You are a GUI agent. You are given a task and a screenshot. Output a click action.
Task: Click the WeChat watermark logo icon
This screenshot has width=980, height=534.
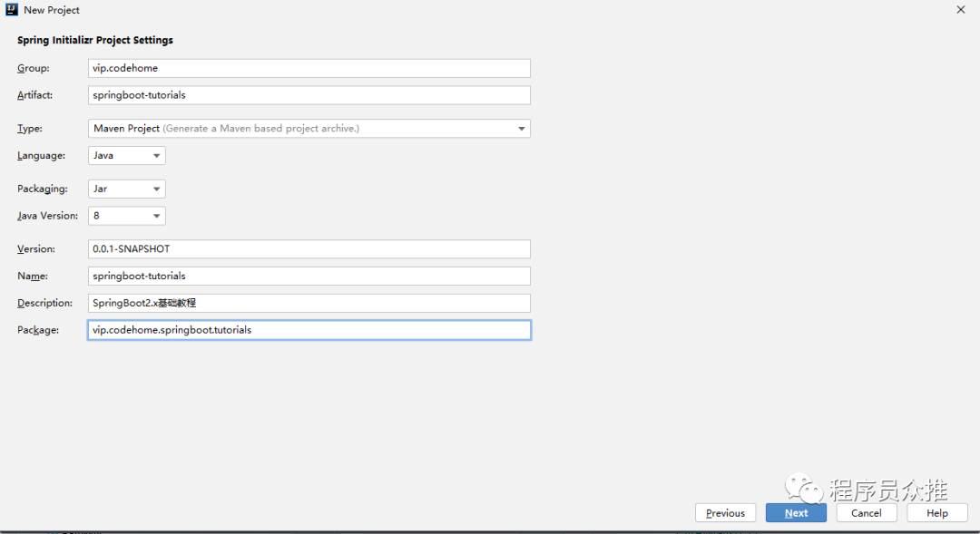tap(804, 489)
